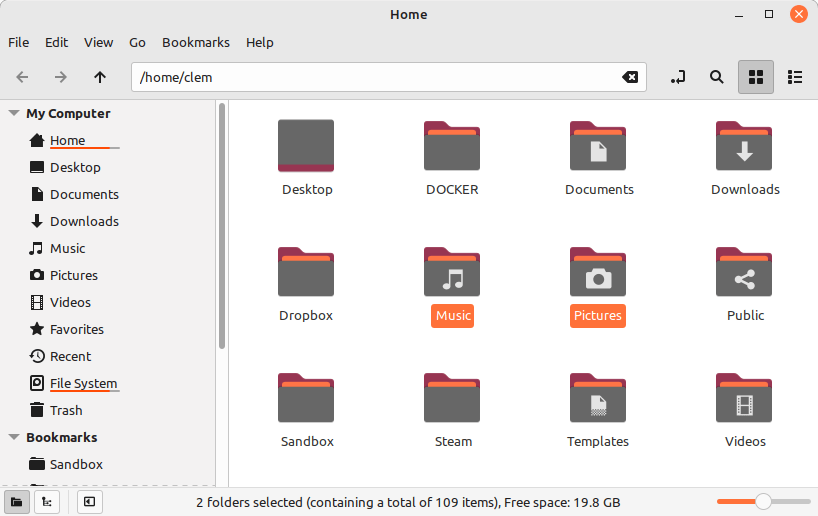Viewport: 818px width, 516px height.
Task: Select the Documents folder icon
Action: (598, 146)
